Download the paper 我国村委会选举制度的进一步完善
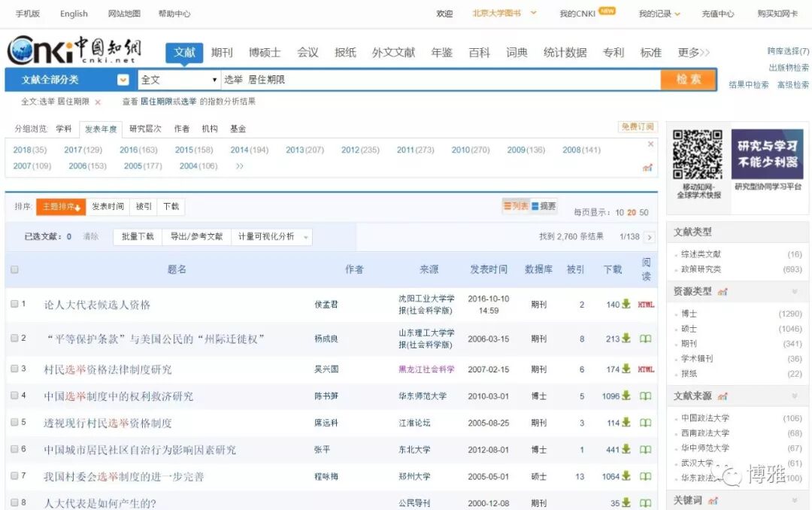Image resolution: width=812 pixels, height=510 pixels. 626,476
